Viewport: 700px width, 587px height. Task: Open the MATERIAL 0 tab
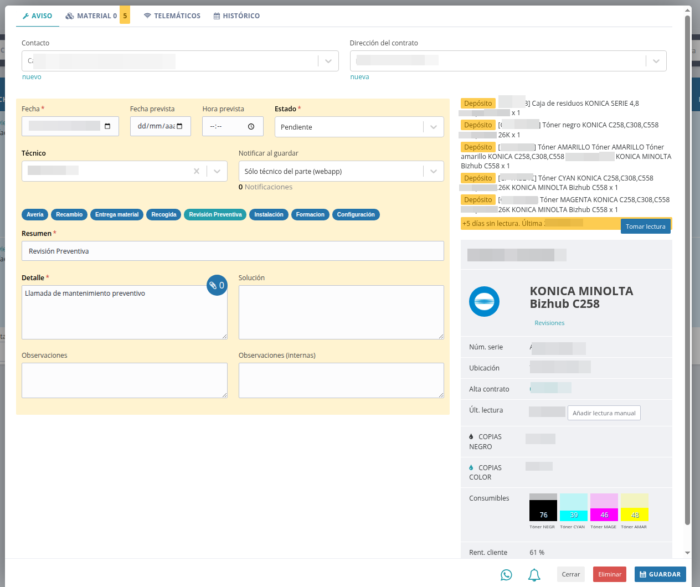(x=91, y=16)
